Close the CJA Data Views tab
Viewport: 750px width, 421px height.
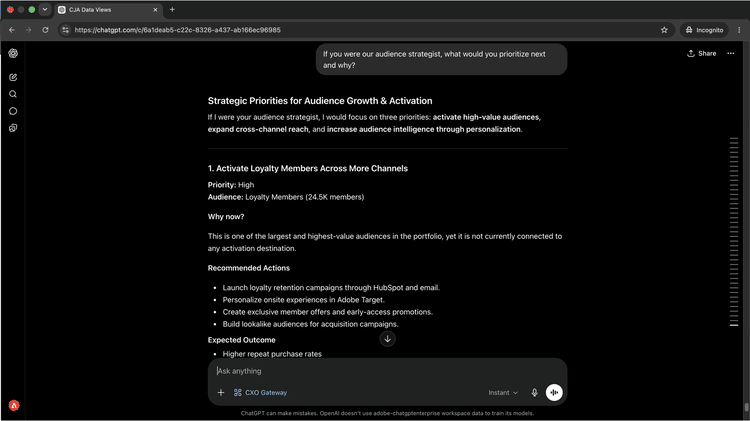[x=155, y=10]
